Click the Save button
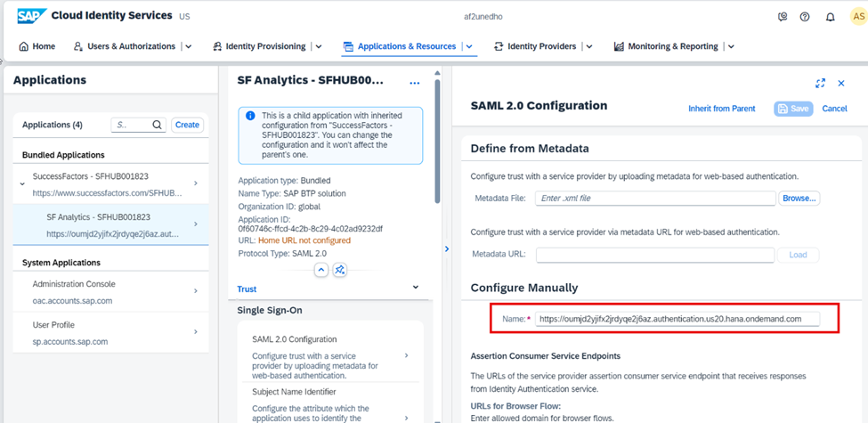Viewport: 868px width, 423px height. 793,109
